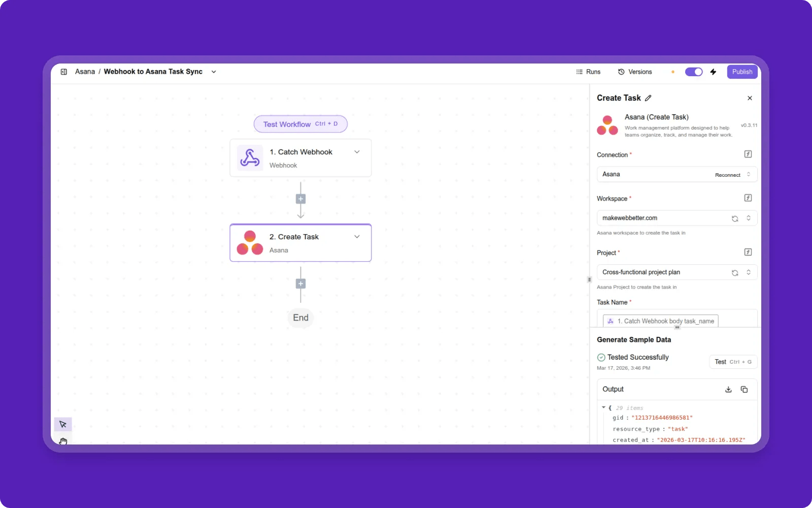Download the output sample data
The width and height of the screenshot is (812, 508).
point(728,390)
